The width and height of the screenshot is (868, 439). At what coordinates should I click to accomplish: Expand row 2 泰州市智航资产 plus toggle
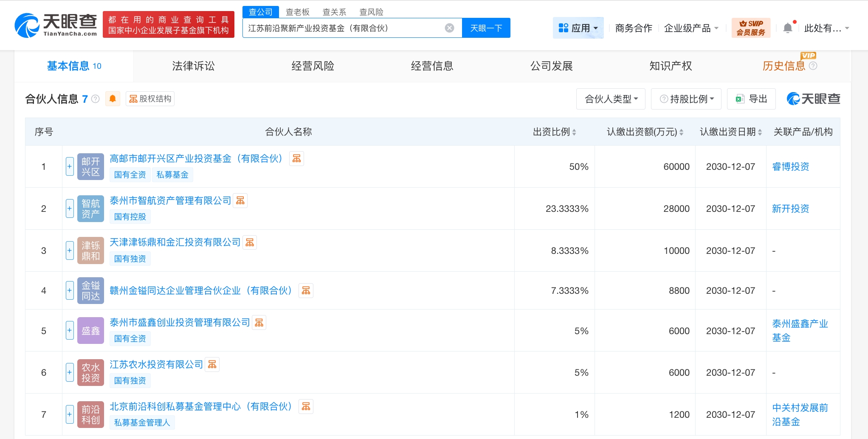[70, 208]
